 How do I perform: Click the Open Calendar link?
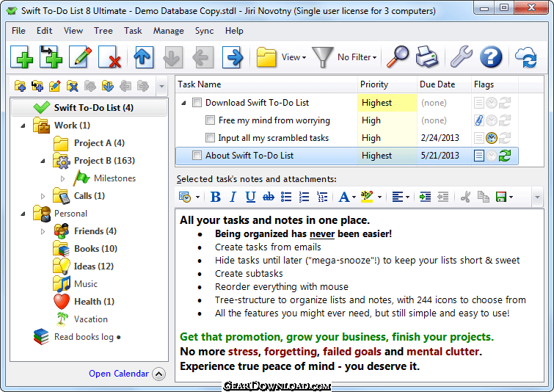[x=119, y=374]
